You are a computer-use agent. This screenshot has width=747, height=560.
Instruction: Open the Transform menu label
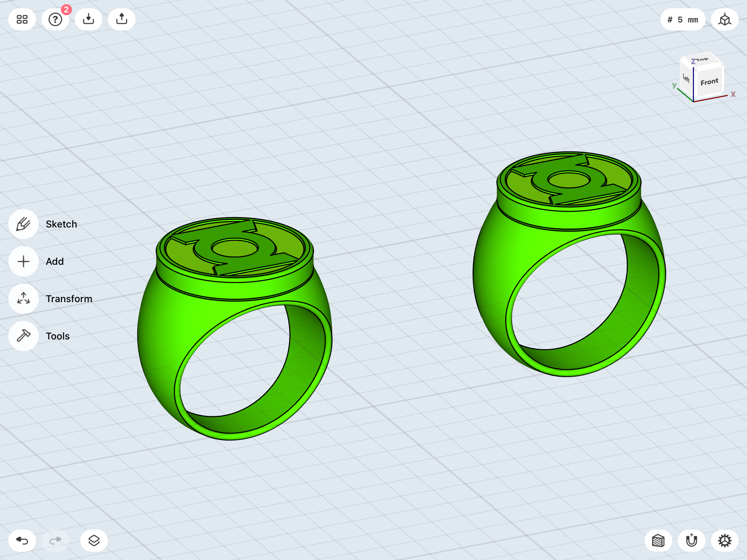click(69, 299)
